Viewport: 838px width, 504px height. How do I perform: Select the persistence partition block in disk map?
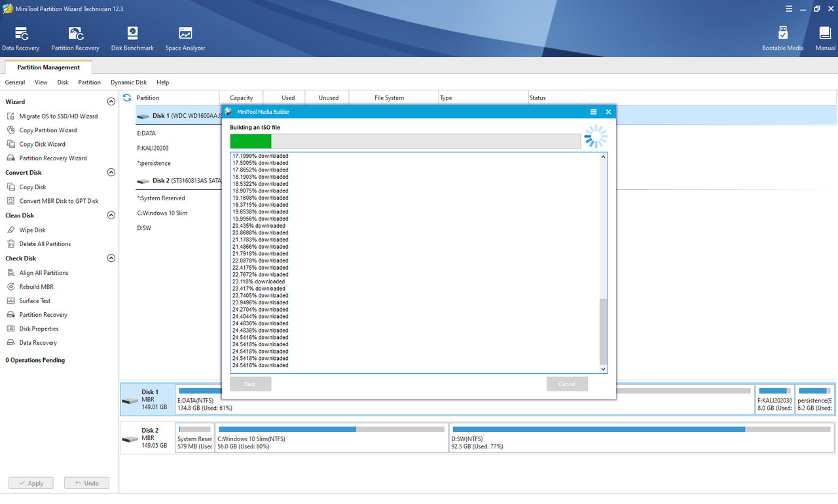pos(815,399)
